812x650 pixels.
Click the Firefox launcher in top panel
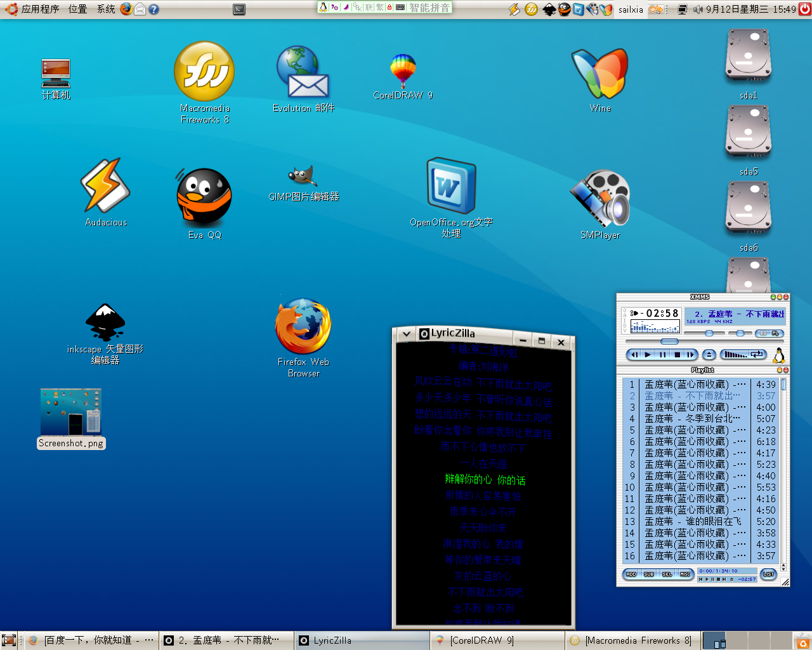point(126,9)
